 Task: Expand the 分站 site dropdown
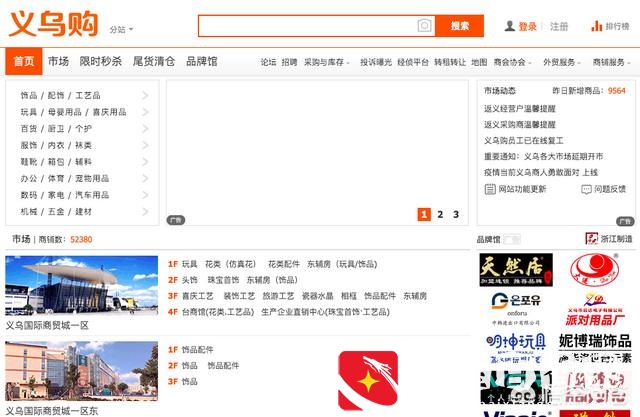(121, 29)
